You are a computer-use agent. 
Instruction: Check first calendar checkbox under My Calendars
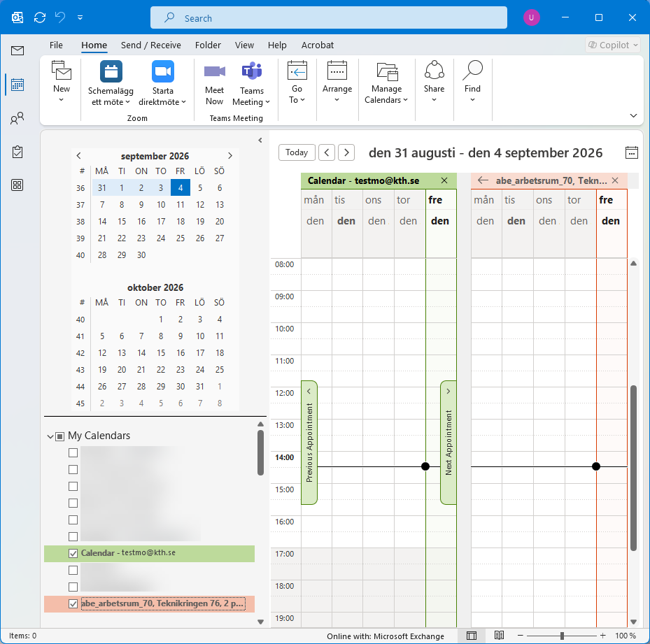click(x=73, y=453)
